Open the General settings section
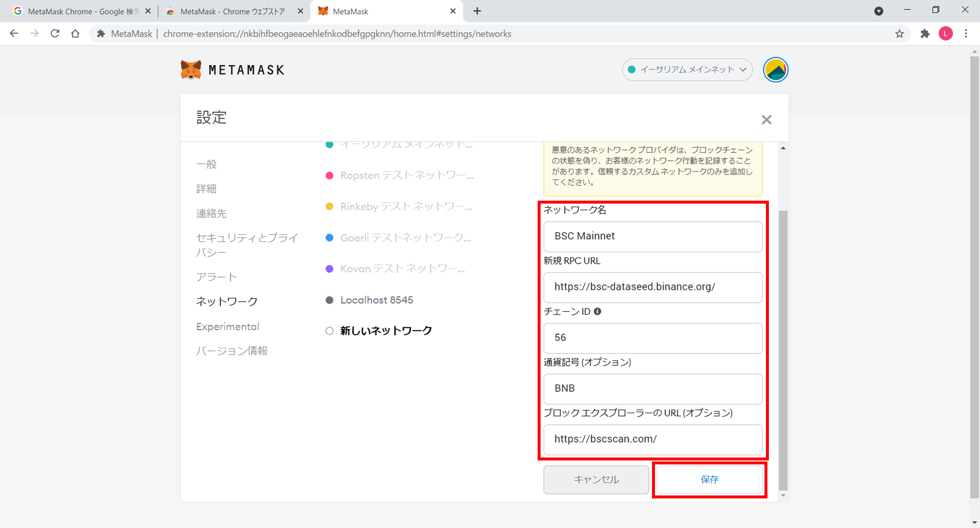 (207, 164)
